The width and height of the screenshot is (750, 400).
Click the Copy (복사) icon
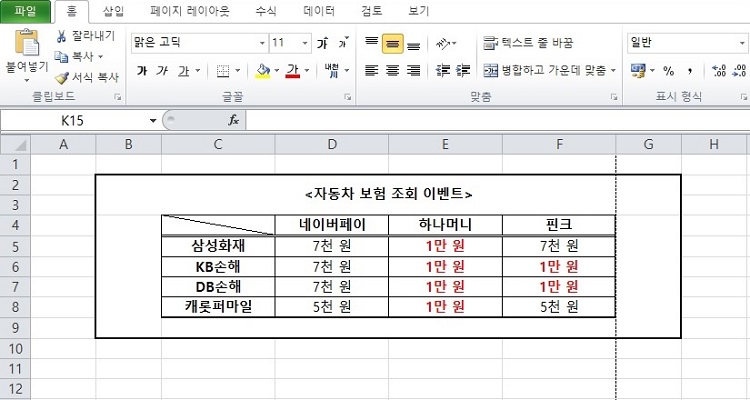[x=61, y=56]
